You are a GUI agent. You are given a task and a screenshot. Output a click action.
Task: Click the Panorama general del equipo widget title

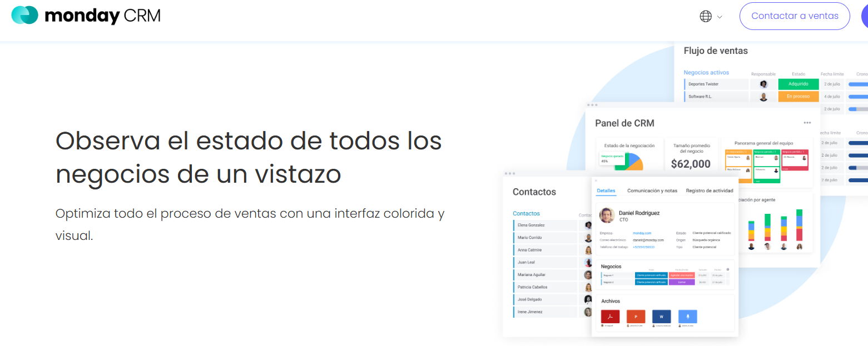tap(763, 143)
